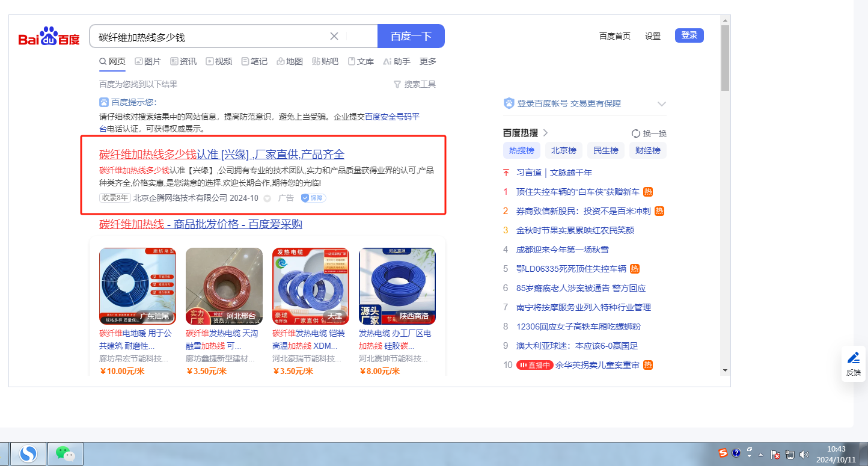
Task: Click the 登录 login button
Action: tap(689, 35)
